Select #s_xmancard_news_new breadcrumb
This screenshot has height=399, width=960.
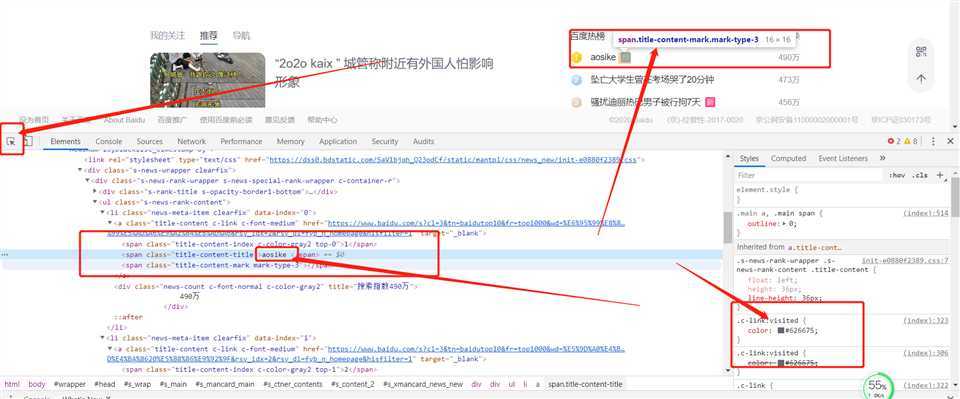[423, 384]
